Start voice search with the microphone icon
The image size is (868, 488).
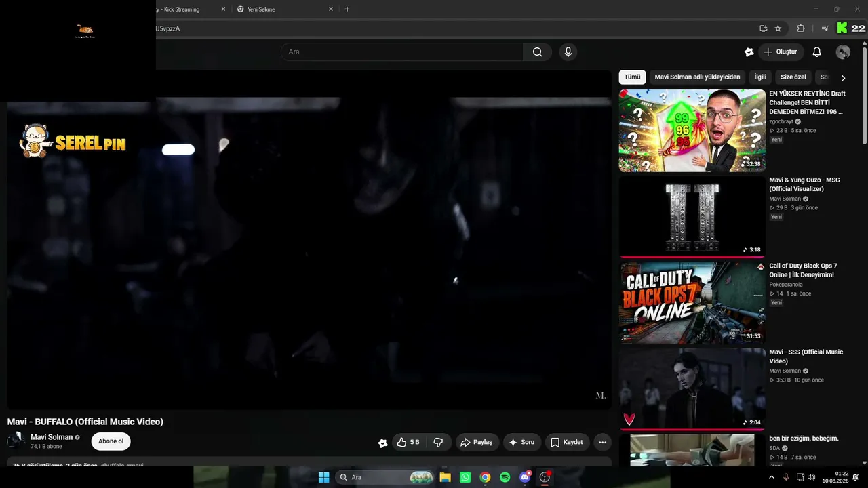[568, 52]
